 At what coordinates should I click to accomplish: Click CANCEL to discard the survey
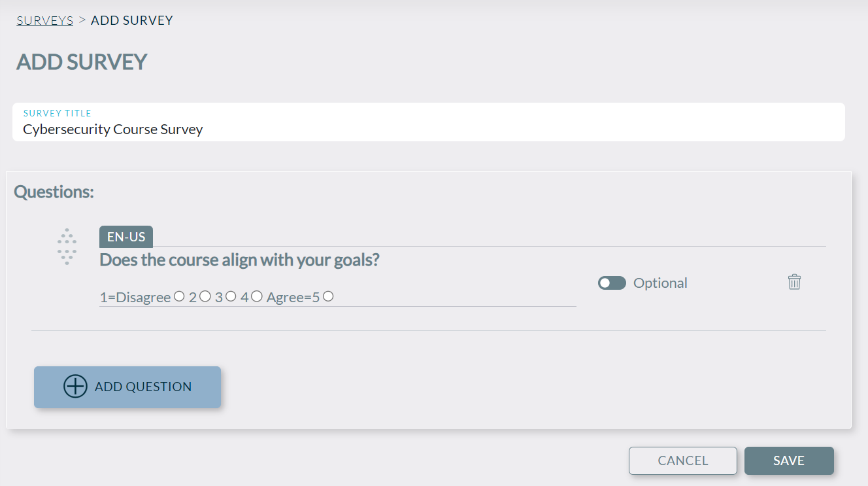[682, 460]
